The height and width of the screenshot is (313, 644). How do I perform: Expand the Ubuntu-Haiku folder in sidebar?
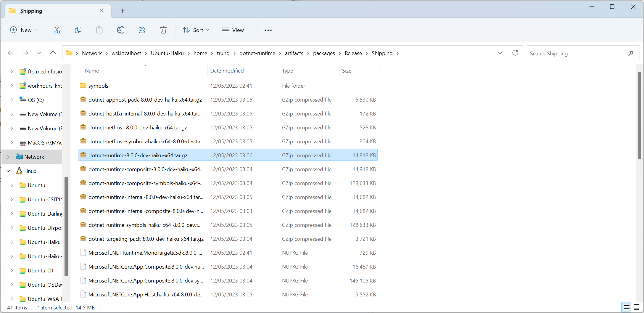[x=12, y=242]
